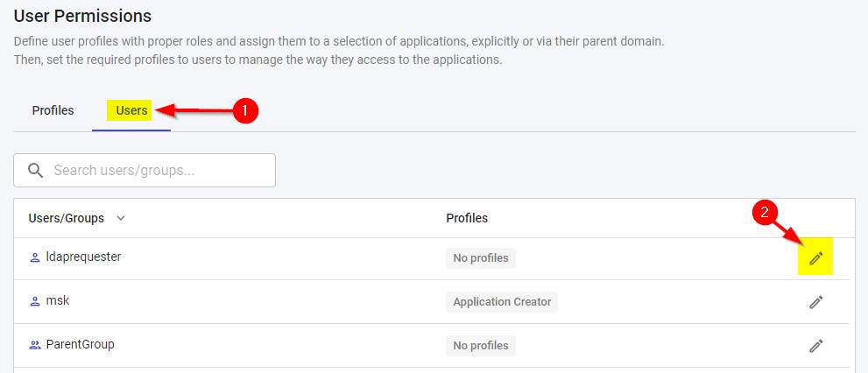Select the person icon next to msk

35,301
